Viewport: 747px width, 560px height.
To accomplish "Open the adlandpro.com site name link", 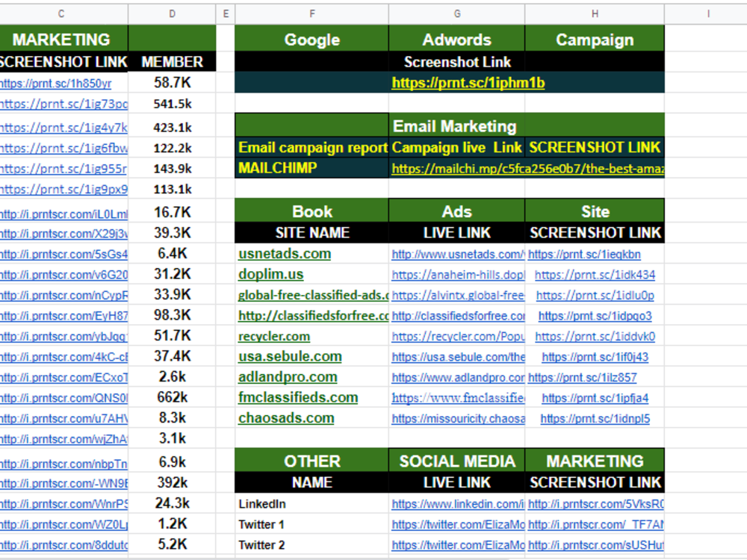I will coord(288,377).
